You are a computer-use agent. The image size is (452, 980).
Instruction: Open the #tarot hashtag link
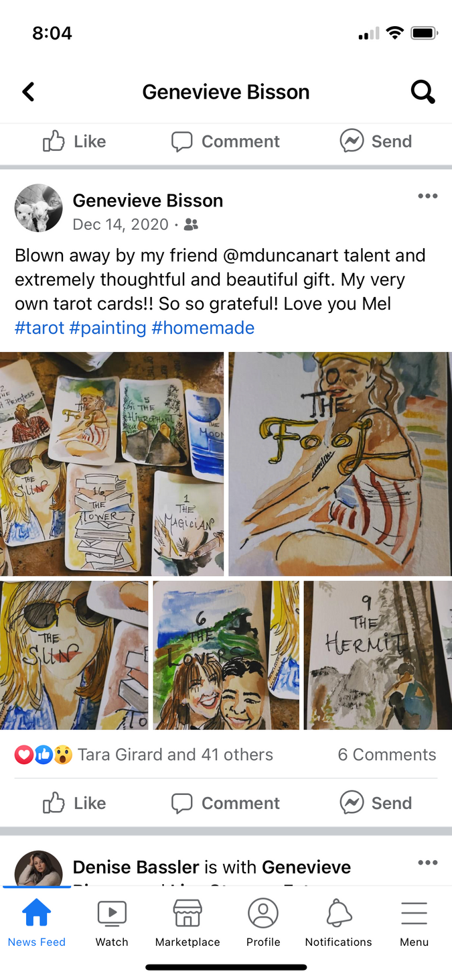tap(40, 328)
